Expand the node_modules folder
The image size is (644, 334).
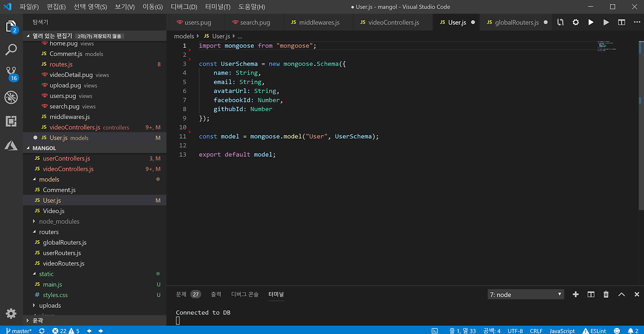(x=59, y=221)
